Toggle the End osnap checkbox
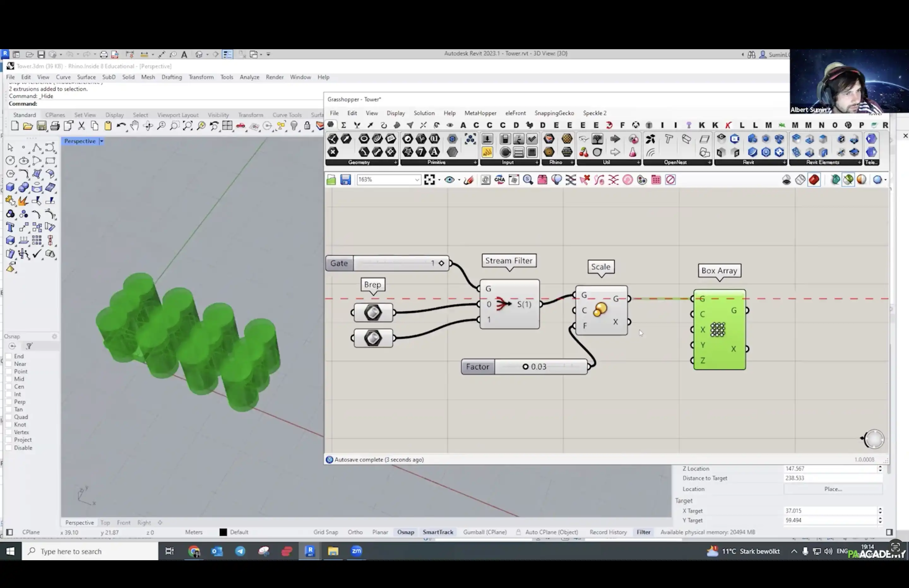The height and width of the screenshot is (588, 909). point(9,356)
